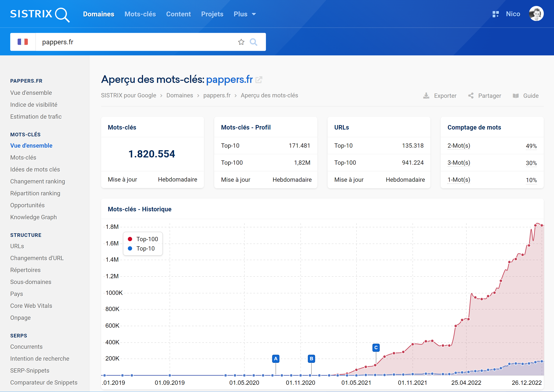554x392 pixels.
Task: Click Domaines breadcrumb link
Action: point(180,96)
